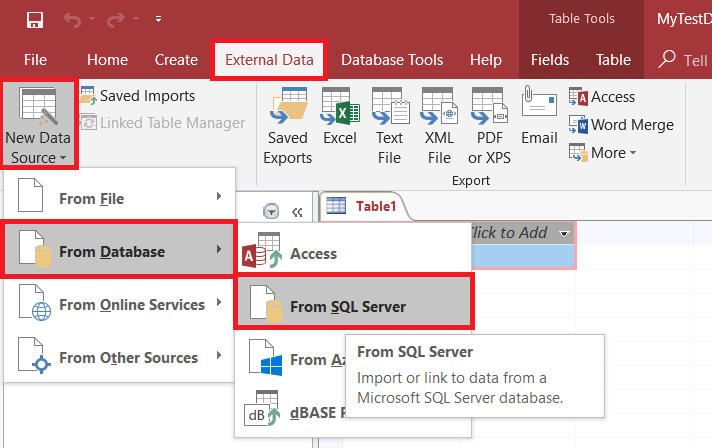Viewport: 712px width, 448px height.
Task: Collapse navigation pane with double chevron
Action: (x=297, y=211)
